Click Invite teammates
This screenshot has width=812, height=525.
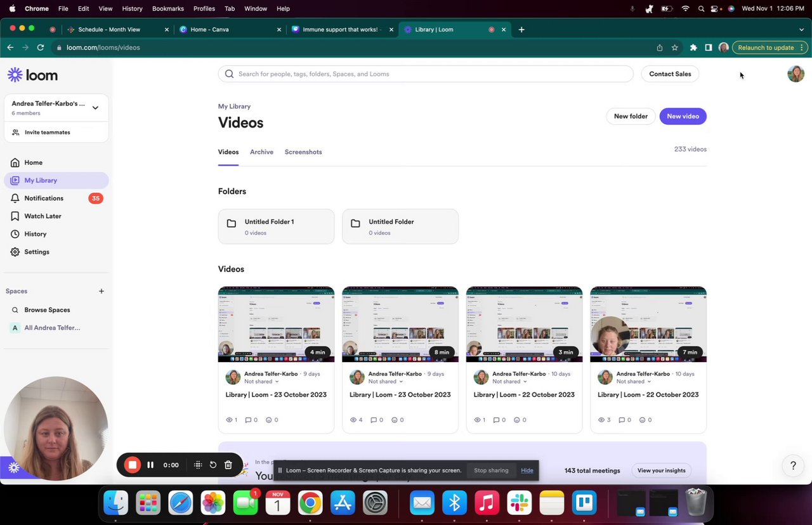click(47, 133)
